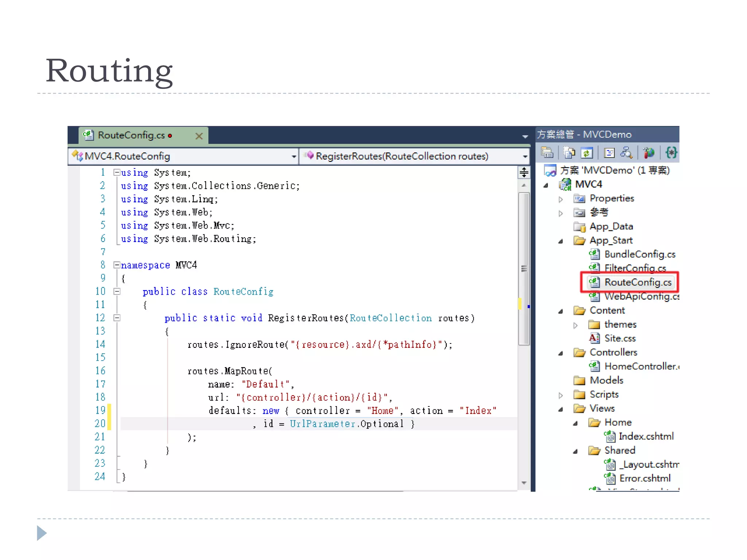This screenshot has height=560, width=747.
Task: Select the RouteConfig.cs editor tab
Action: coord(131,135)
